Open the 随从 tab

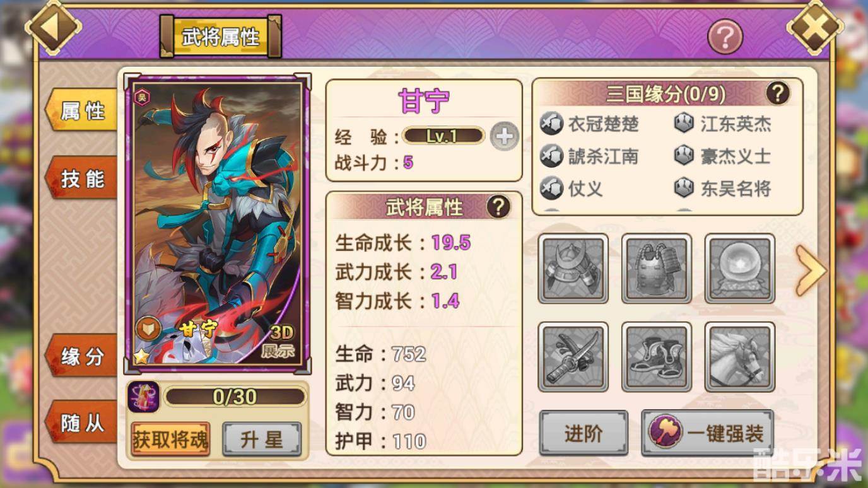tap(82, 422)
